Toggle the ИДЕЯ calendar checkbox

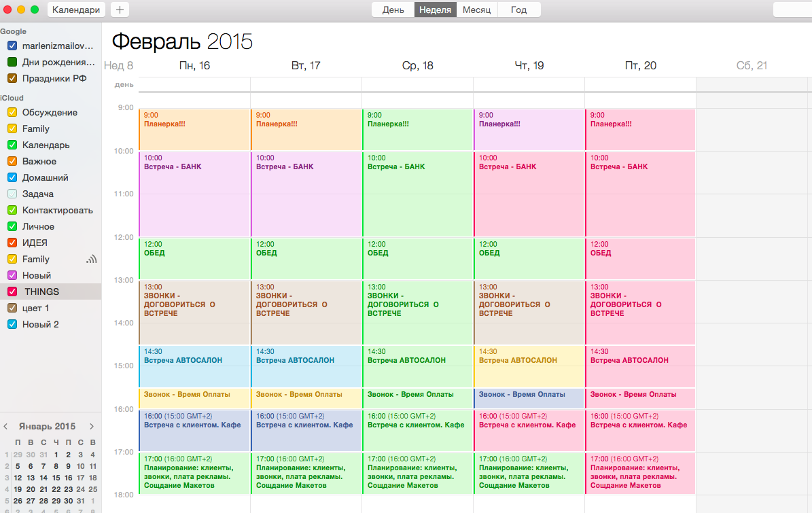tap(12, 243)
